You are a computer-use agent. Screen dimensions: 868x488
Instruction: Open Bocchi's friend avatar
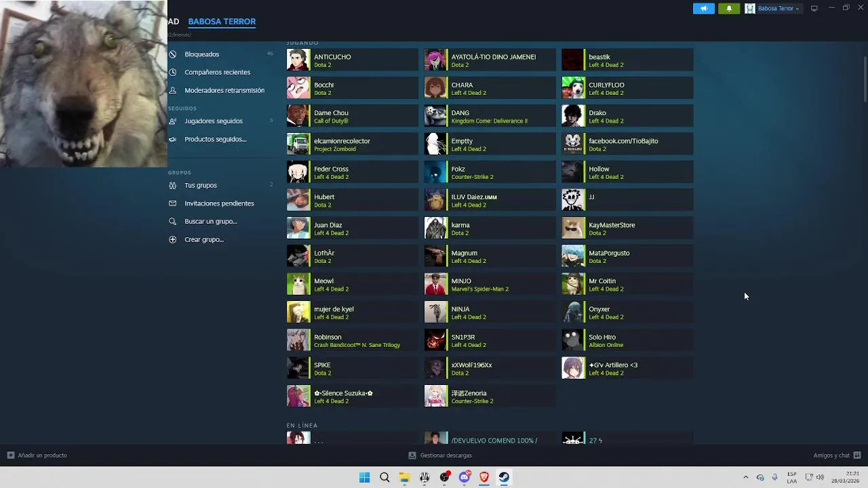(298, 87)
